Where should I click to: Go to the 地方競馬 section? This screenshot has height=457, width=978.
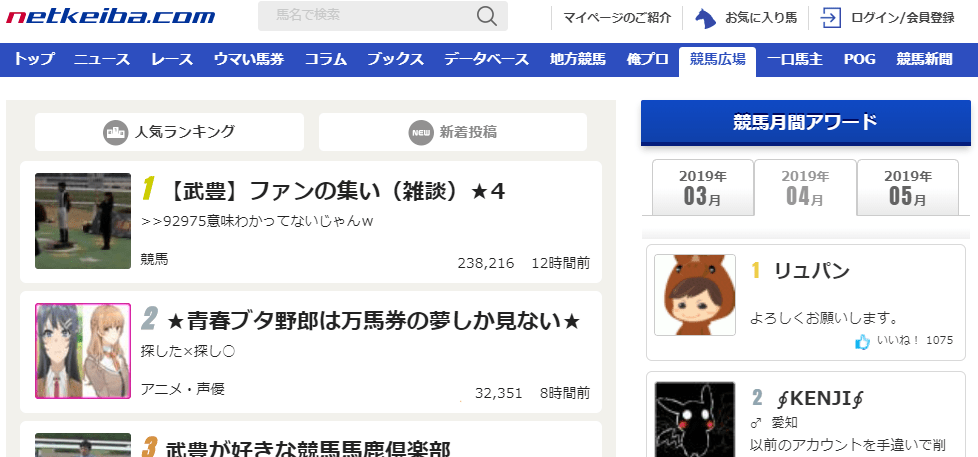pyautogui.click(x=577, y=60)
